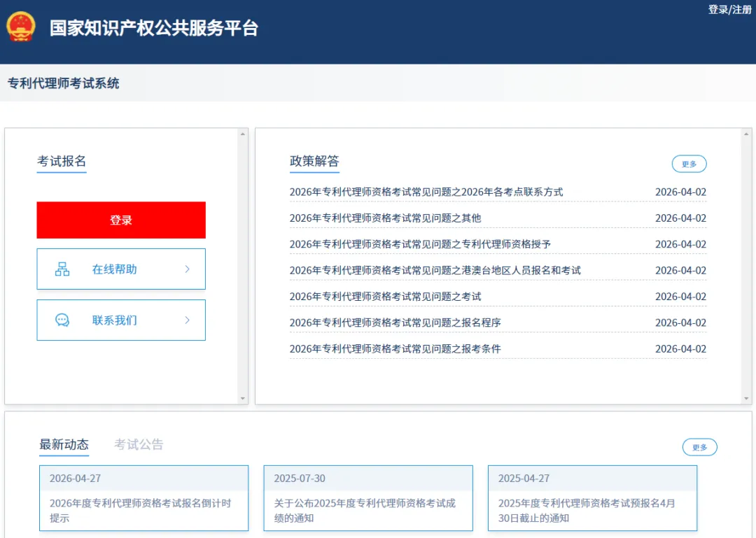Open FAQ 常见问题之其他
This screenshot has width=756, height=538.
(x=385, y=218)
